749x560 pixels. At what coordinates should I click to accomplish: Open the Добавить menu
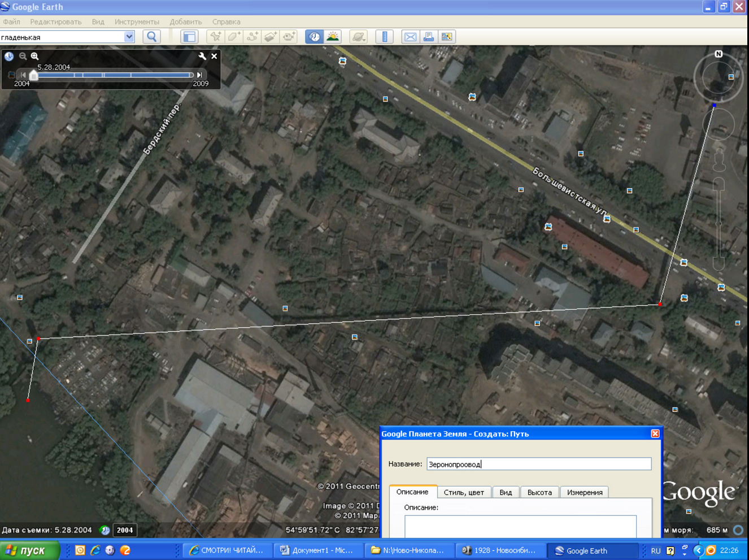[186, 21]
